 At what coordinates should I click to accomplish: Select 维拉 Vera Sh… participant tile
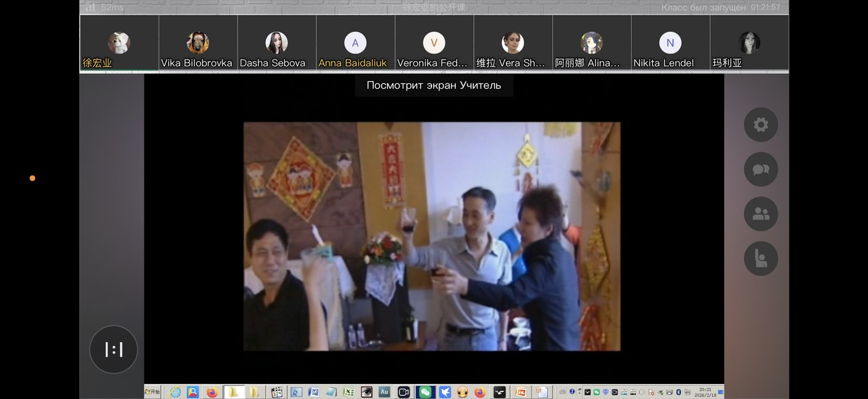point(513,43)
